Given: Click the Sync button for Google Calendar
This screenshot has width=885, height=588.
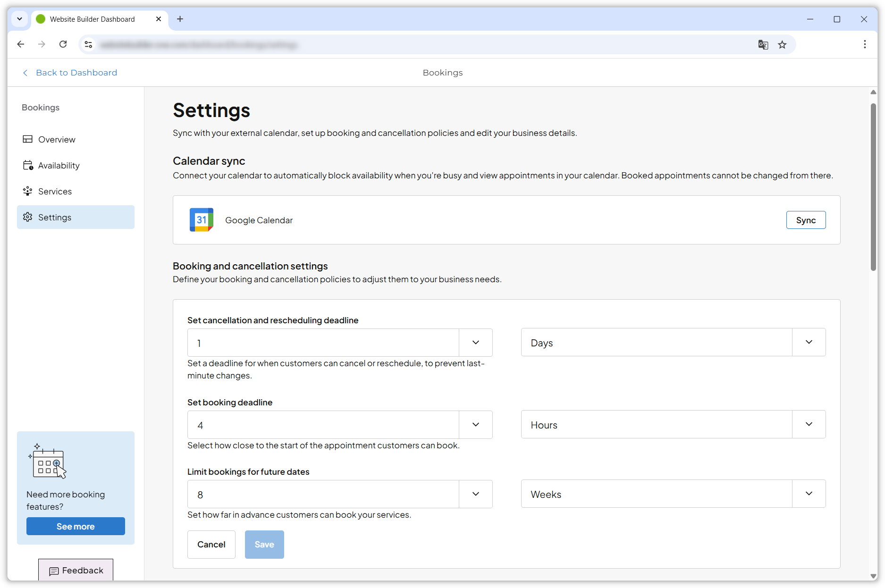Looking at the screenshot, I should (x=806, y=220).
